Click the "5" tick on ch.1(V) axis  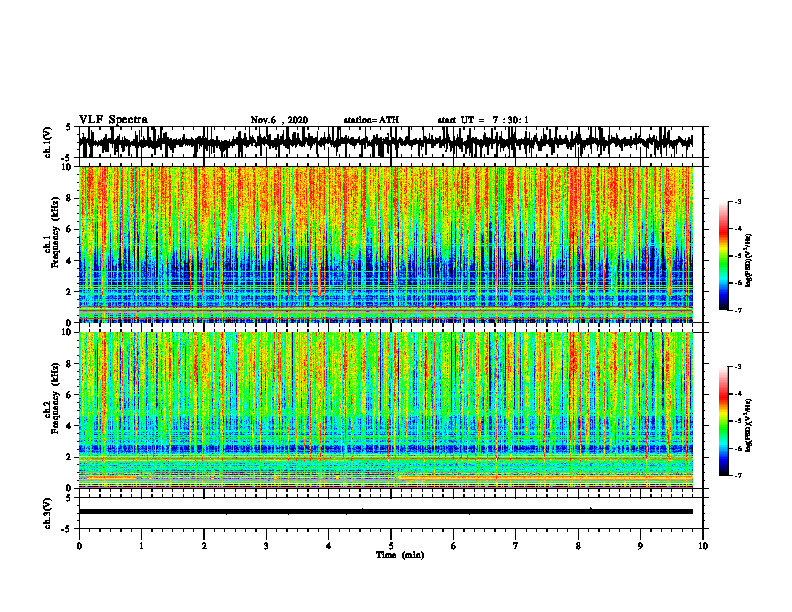coord(69,127)
